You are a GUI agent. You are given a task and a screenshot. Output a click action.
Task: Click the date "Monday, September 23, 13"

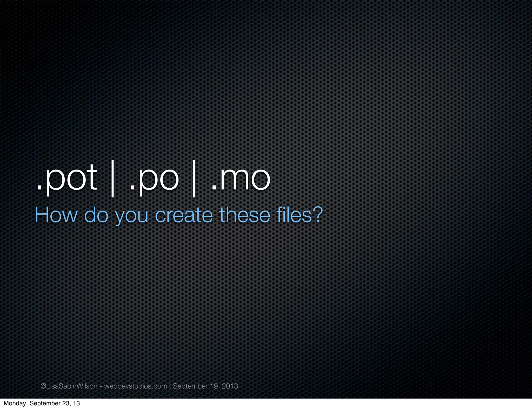tap(42, 403)
